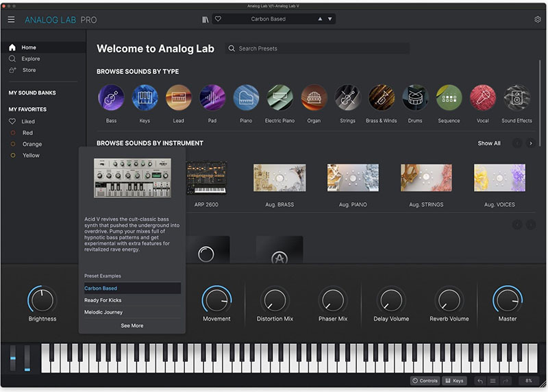Select the Vocal sound type icon
This screenshot has height=392, width=548.
(x=483, y=98)
